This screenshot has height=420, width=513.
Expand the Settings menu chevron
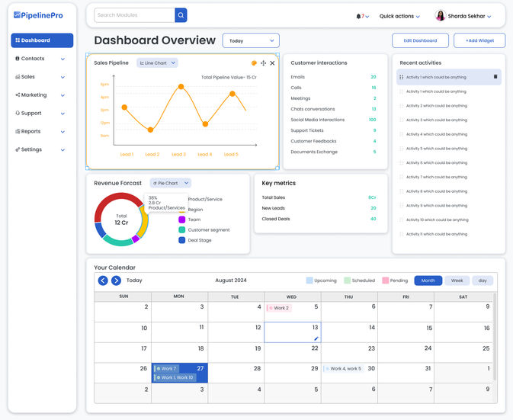click(x=63, y=150)
